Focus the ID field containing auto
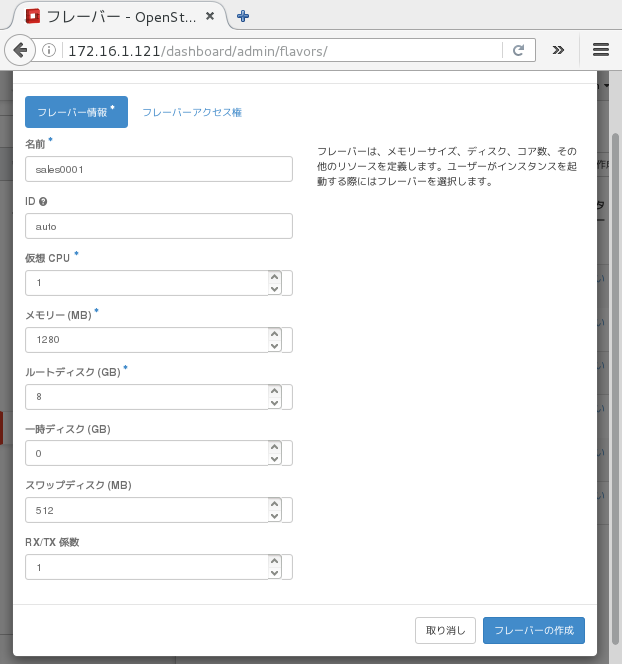 (x=158, y=226)
